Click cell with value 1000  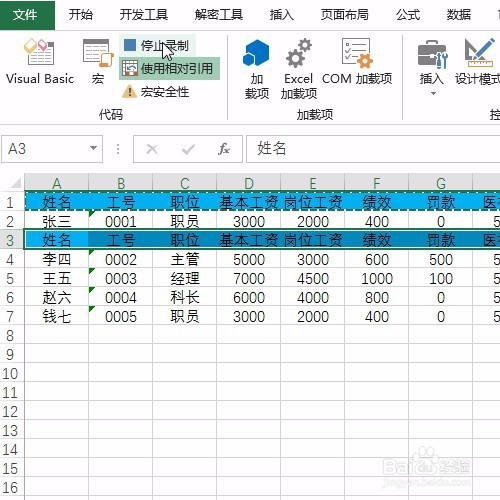pyautogui.click(x=377, y=278)
